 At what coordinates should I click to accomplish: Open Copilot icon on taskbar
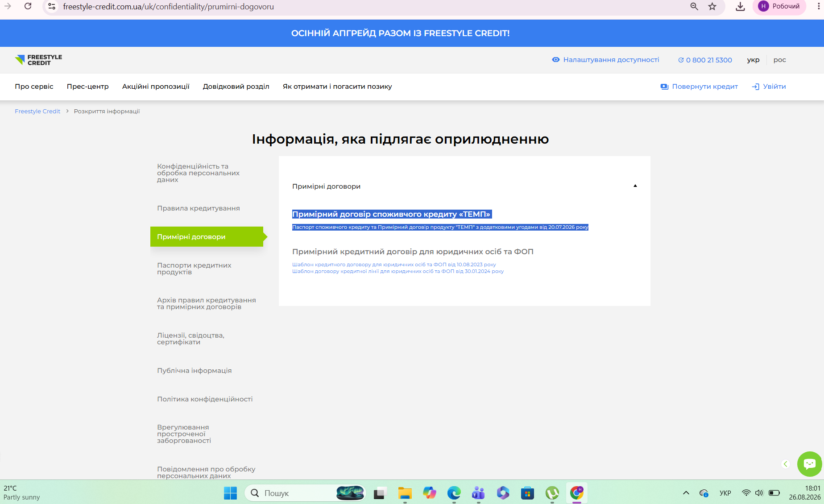point(430,493)
